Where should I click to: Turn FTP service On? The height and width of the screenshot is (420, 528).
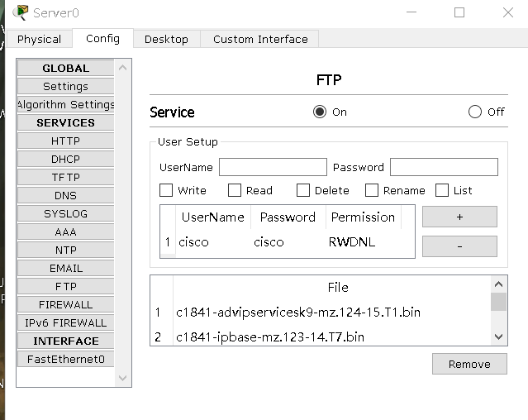click(x=320, y=112)
